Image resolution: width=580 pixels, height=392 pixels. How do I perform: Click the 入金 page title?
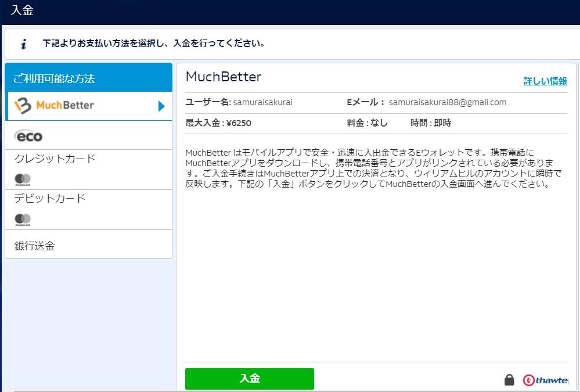pyautogui.click(x=22, y=10)
